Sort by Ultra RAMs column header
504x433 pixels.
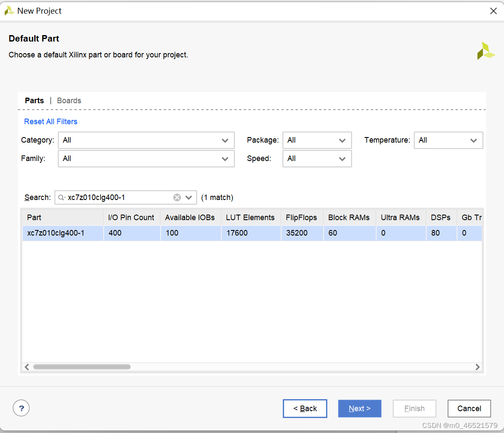click(401, 218)
